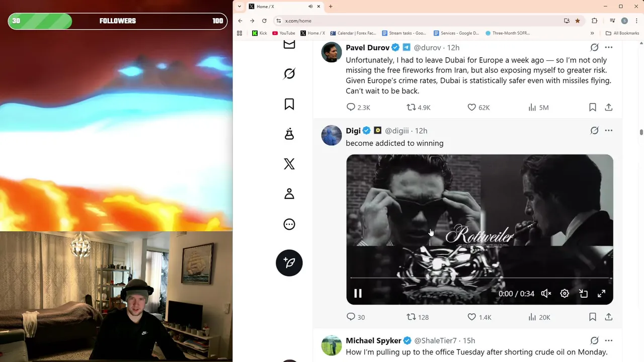644x362 pixels.
Task: Open Michael Spyker's profile name
Action: coord(373,340)
